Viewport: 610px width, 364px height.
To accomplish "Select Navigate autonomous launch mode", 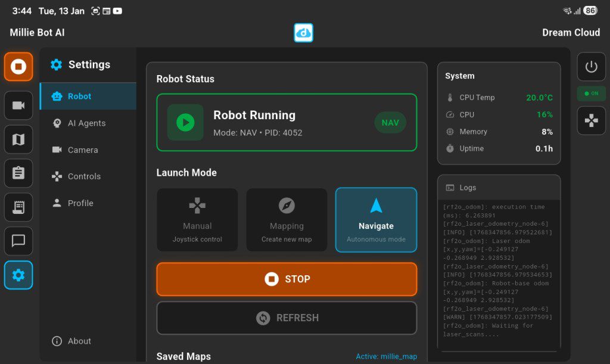I will [x=376, y=220].
